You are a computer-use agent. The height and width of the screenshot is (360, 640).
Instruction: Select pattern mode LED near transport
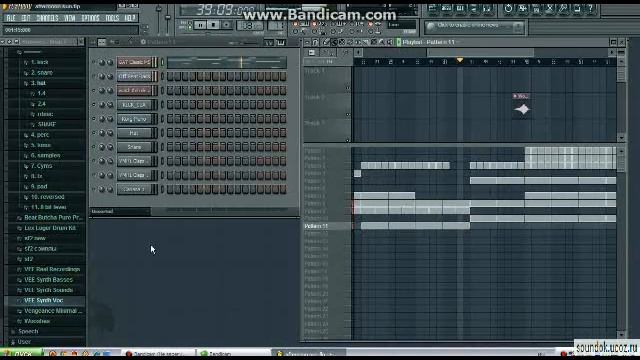tap(190, 23)
